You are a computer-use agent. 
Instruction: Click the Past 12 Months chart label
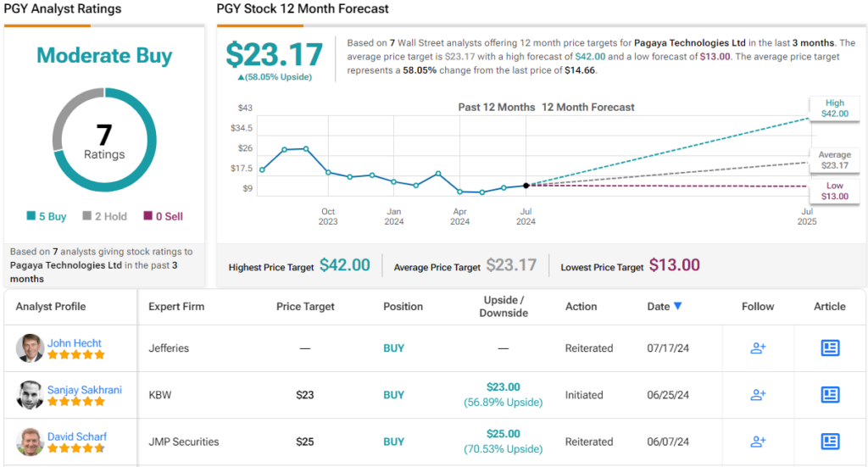coord(497,108)
